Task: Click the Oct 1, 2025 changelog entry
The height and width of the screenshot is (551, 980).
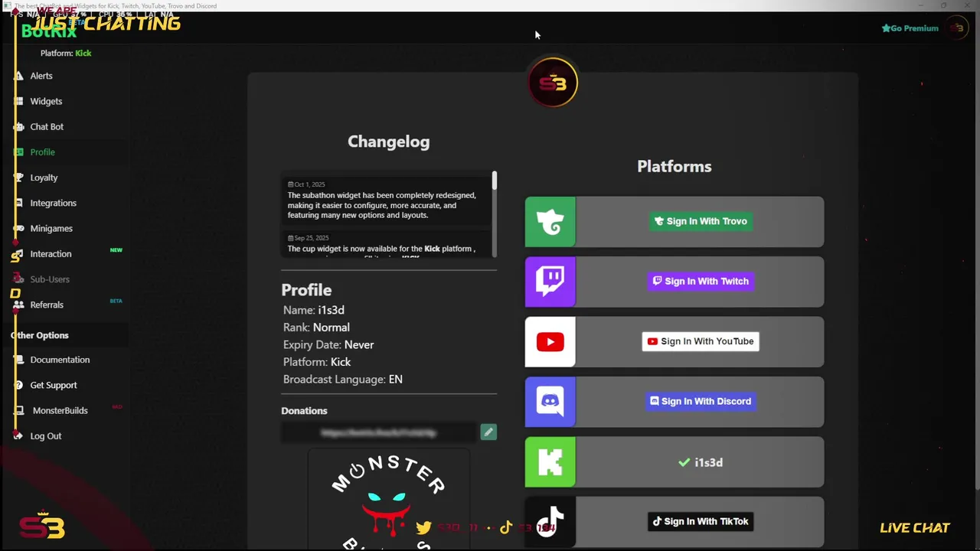Action: click(387, 200)
